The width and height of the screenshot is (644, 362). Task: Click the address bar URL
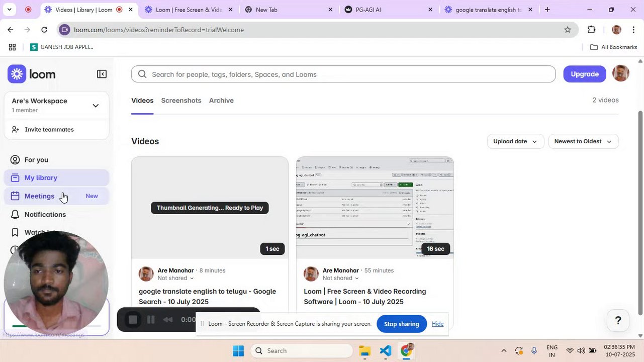pyautogui.click(x=159, y=30)
